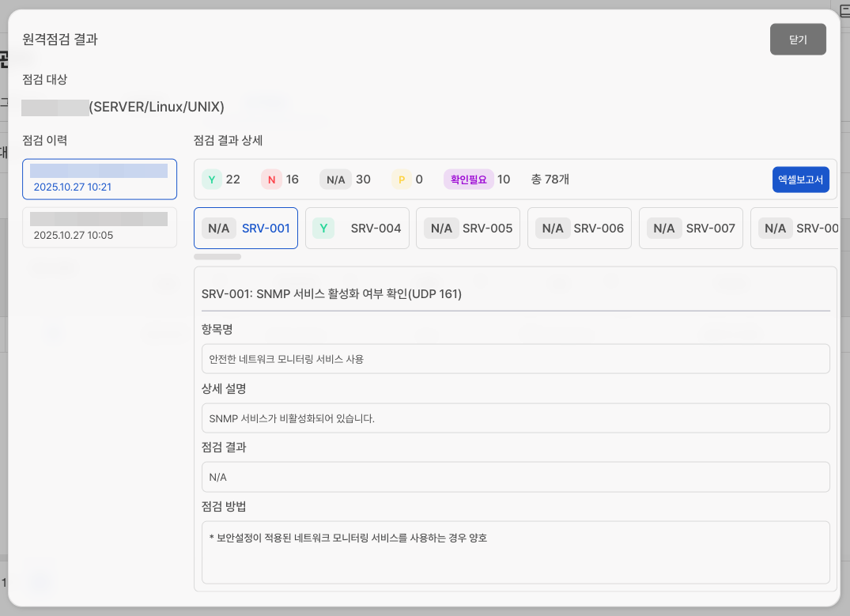
Task: Select the SRV-006 item
Action: point(580,229)
